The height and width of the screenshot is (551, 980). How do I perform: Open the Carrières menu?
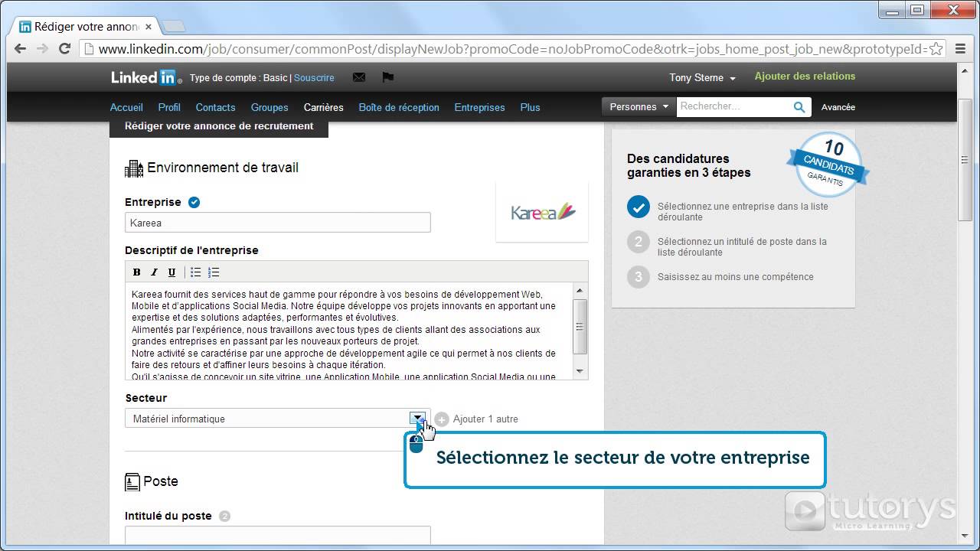coord(323,107)
